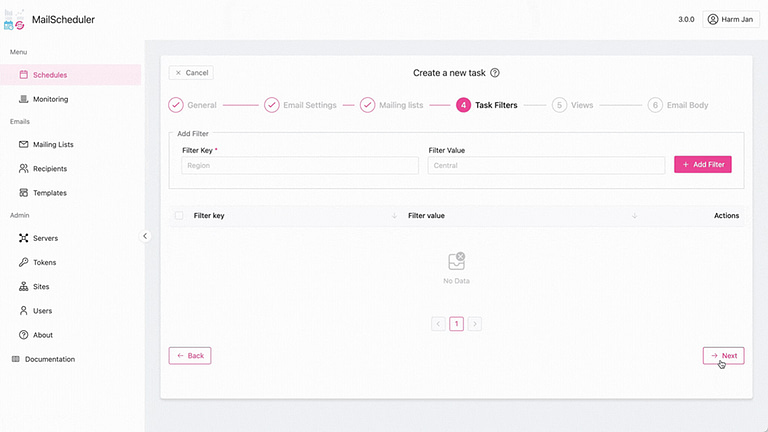Screen dimensions: 768x432
Task: Click the General step checkmark circle
Action: point(176,105)
